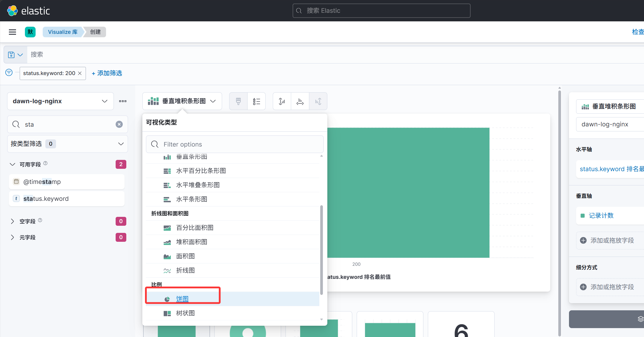644x337 pixels.
Task: Click the Visualize 库 breadcrumb
Action: click(x=63, y=32)
